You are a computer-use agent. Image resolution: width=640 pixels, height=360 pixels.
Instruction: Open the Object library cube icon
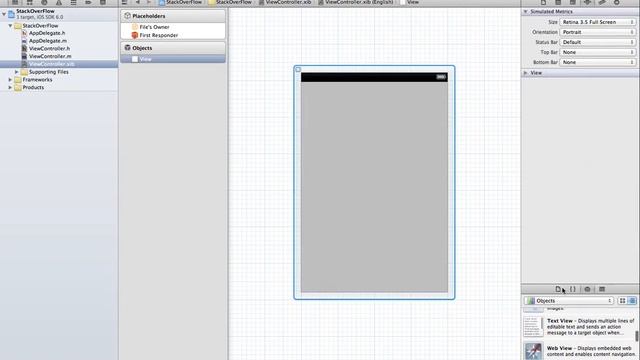587,289
